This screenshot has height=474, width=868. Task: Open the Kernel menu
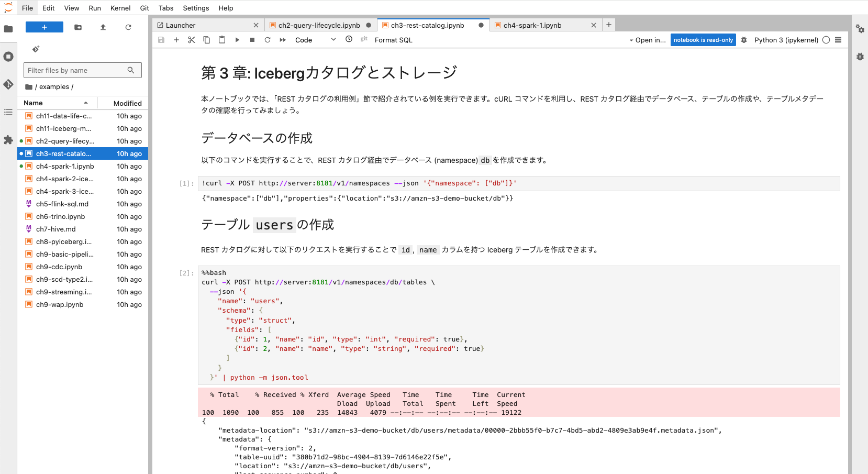120,8
